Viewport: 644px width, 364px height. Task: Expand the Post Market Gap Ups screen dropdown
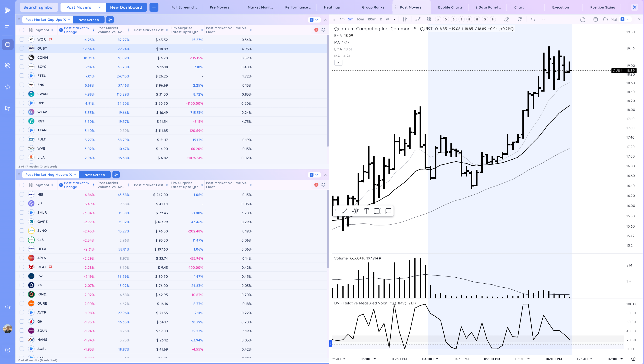[x=69, y=20]
